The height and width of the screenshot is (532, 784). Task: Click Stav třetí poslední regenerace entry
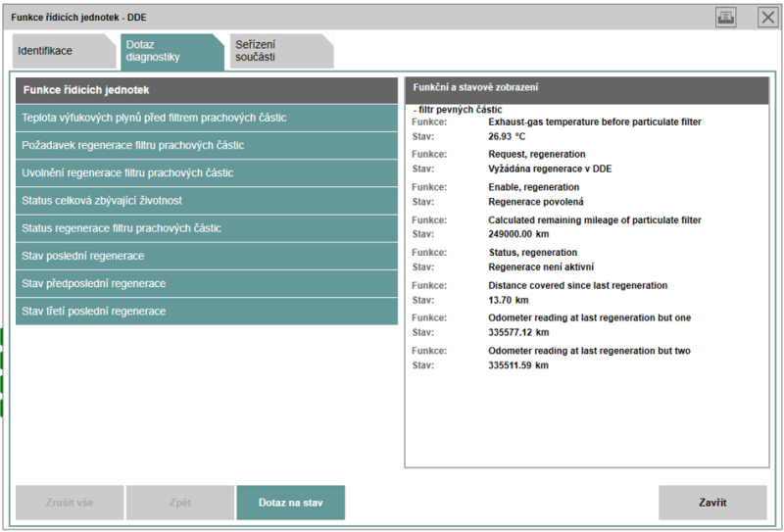point(207,312)
